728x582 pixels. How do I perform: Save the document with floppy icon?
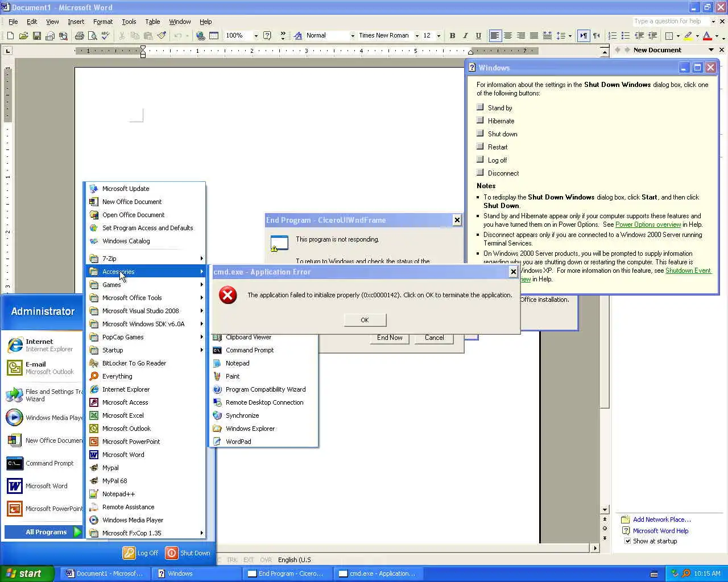tap(36, 36)
